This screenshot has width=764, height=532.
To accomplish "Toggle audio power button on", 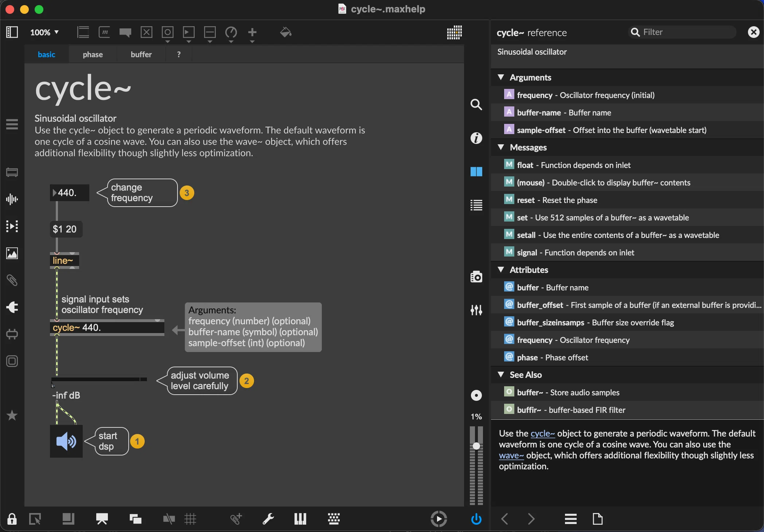I will point(476,519).
